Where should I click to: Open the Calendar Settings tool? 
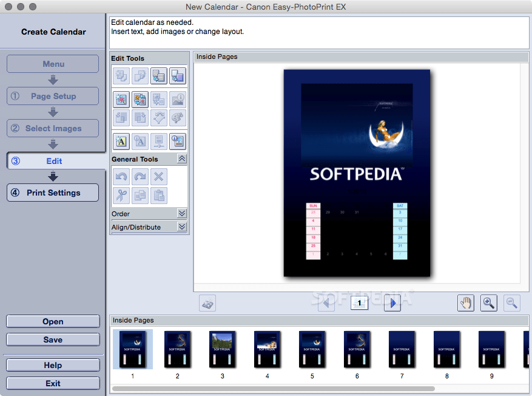click(178, 142)
